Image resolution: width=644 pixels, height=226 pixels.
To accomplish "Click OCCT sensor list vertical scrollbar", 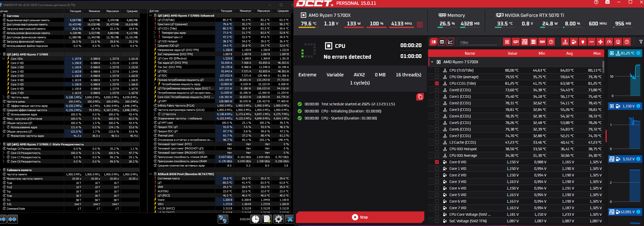I will 603,67.
